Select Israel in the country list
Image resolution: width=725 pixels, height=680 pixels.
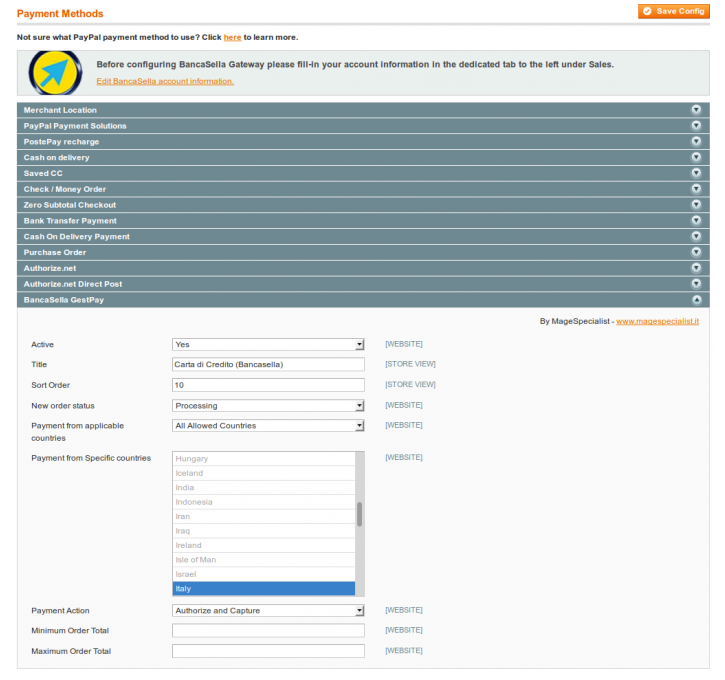tap(264, 574)
